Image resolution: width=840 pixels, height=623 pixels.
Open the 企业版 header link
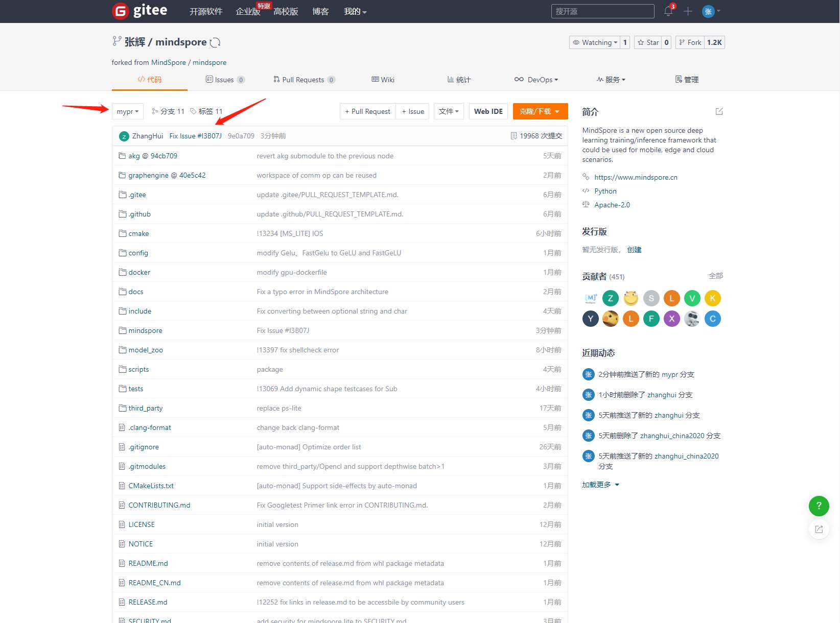(x=248, y=11)
